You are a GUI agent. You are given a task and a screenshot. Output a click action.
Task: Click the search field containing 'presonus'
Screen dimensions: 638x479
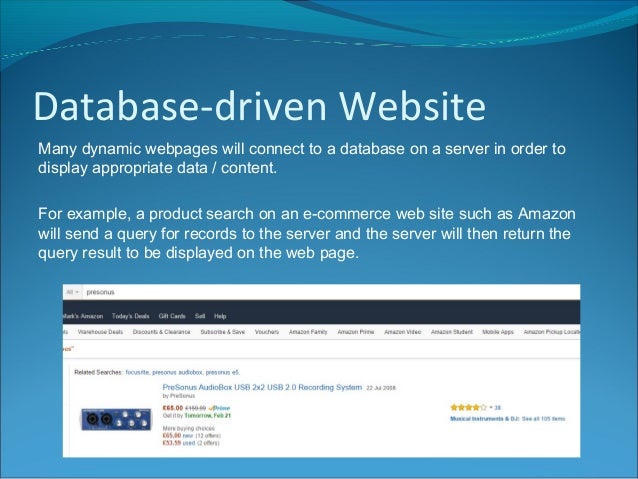click(331, 292)
